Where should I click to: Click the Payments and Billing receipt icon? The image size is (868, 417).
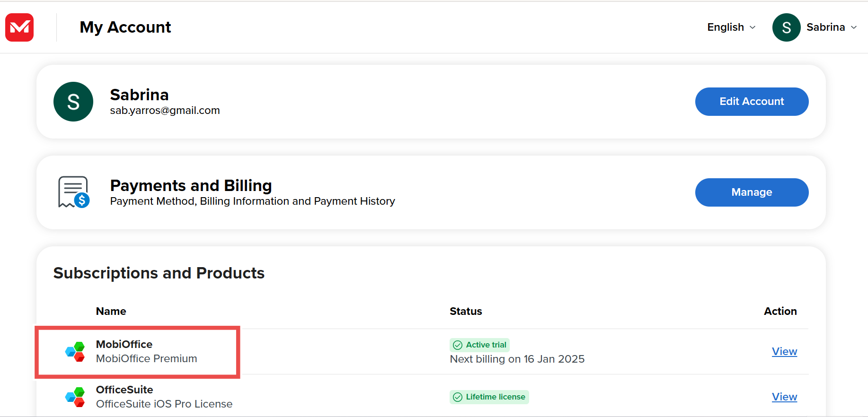74,192
